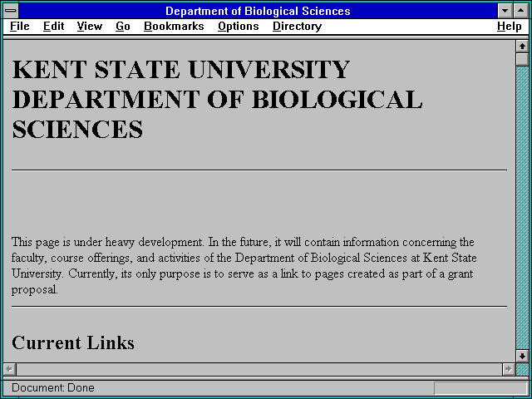The height and width of the screenshot is (399, 532).
Task: Open the Go menu
Action: click(123, 27)
